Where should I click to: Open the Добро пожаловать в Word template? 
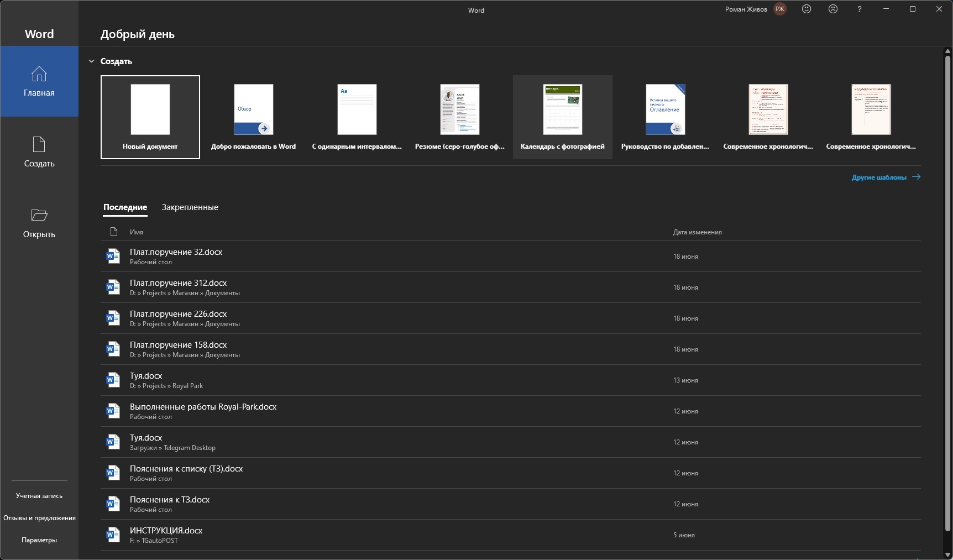tap(253, 117)
